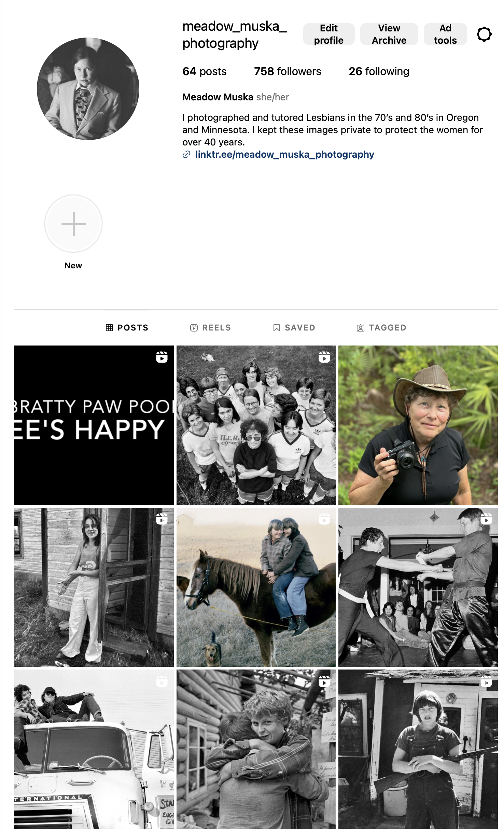The image size is (504, 831).
Task: View the 758 followers list
Action: pyautogui.click(x=288, y=71)
